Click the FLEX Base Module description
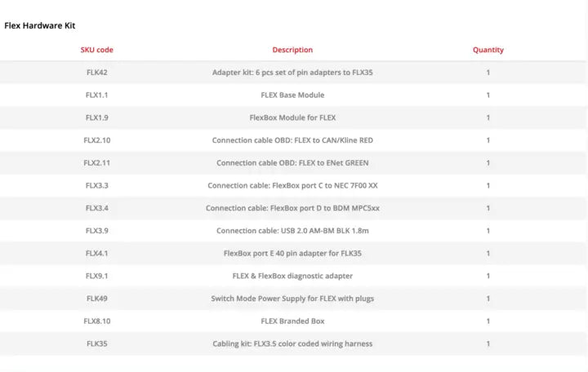 tap(292, 95)
